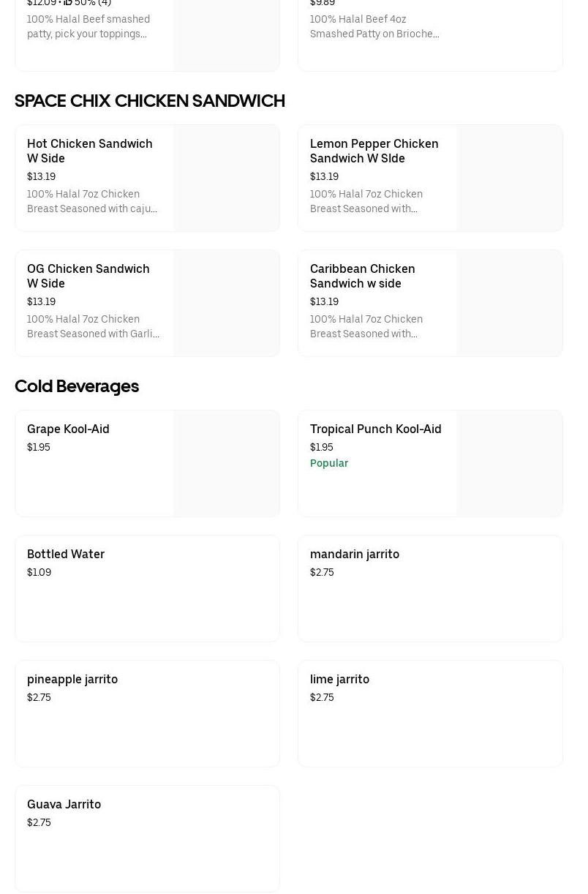Click the Lemon Pepper Chicken Sandwich image
This screenshot has height=894, width=588.
pyautogui.click(x=509, y=179)
